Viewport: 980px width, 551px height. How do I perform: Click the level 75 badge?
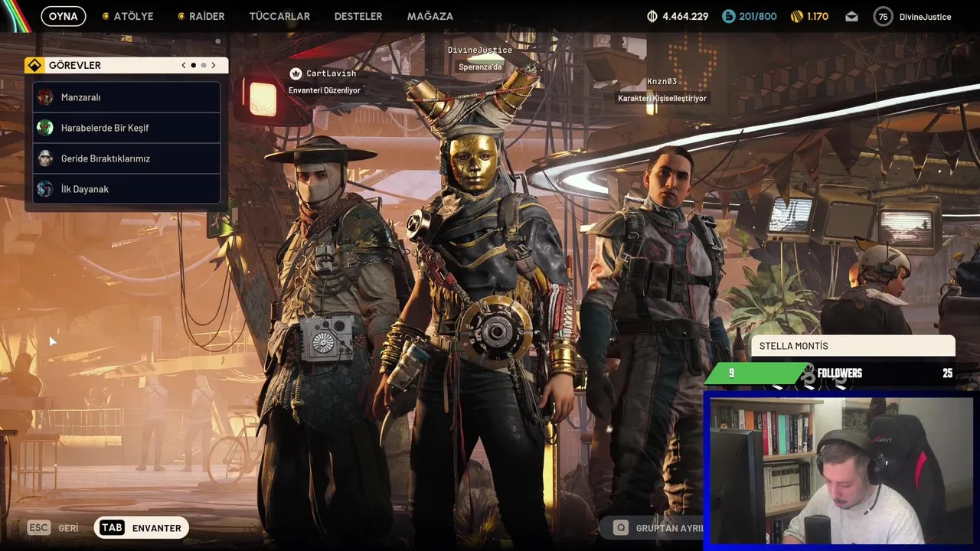click(x=884, y=16)
